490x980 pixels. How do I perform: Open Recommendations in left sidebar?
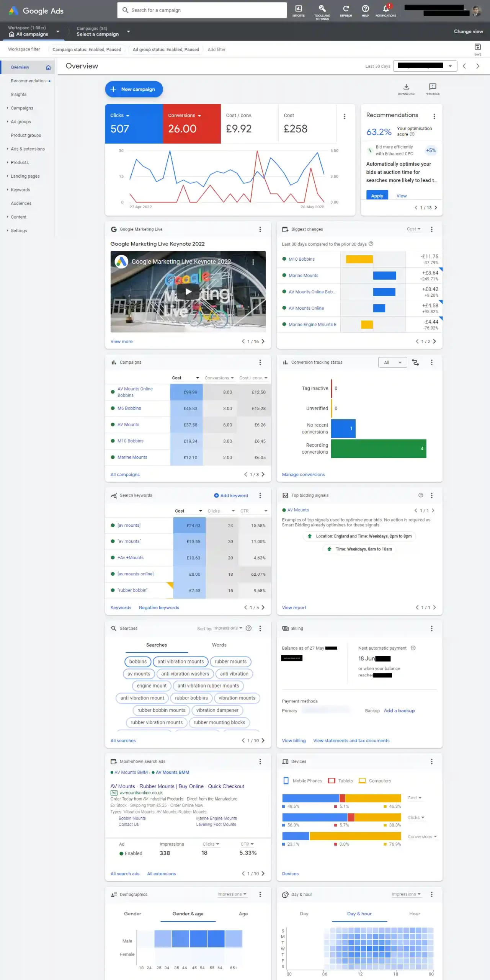(29, 81)
